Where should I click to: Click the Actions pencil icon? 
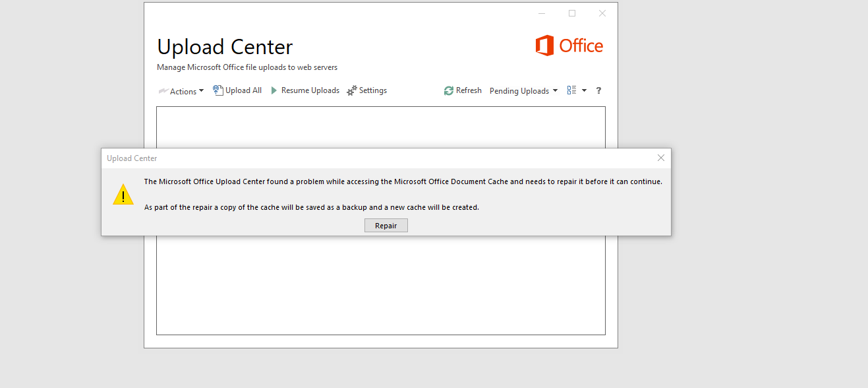(163, 91)
